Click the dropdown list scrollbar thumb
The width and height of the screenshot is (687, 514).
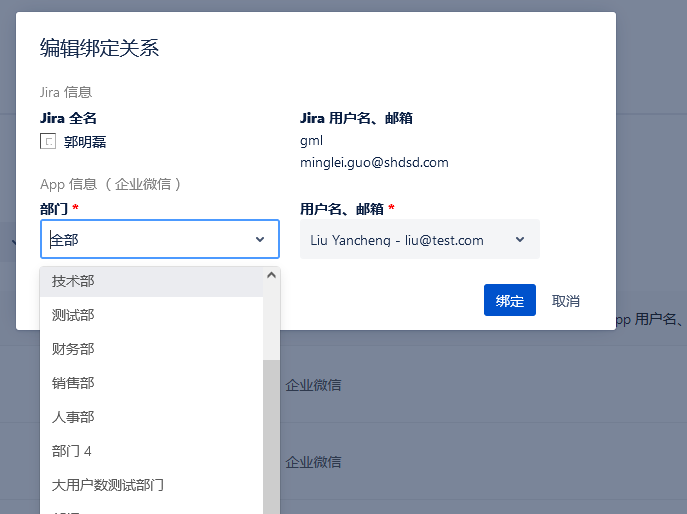[x=271, y=440]
